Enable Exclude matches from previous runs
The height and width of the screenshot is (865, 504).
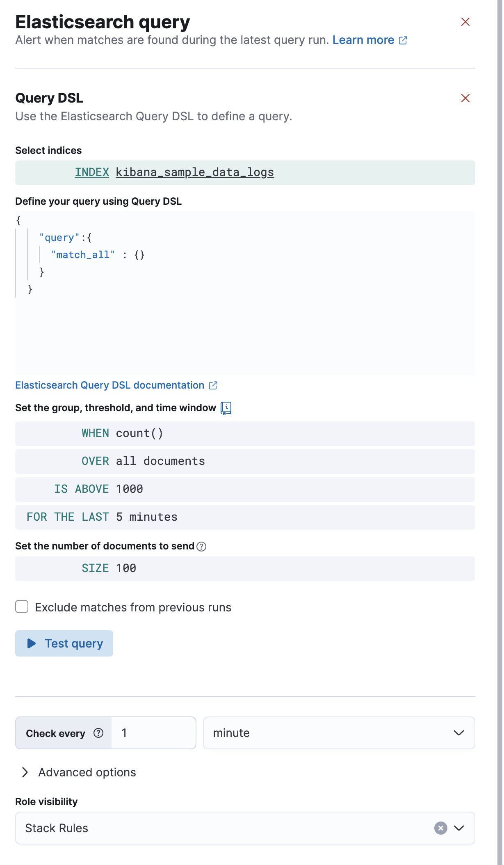[x=22, y=607]
